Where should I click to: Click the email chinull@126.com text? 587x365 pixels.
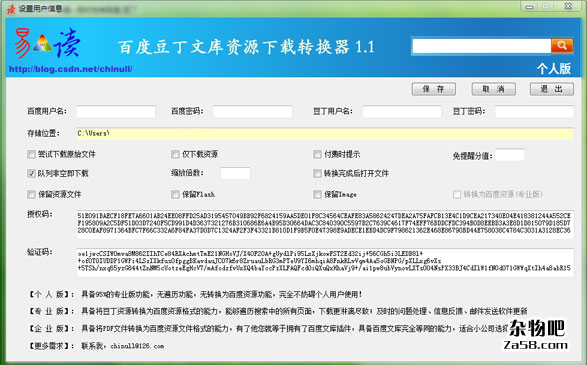point(137,346)
